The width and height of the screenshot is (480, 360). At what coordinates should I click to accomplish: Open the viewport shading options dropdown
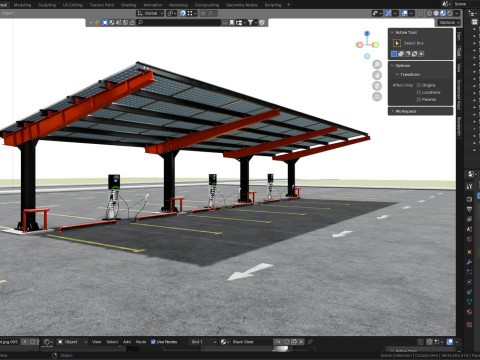coord(457,13)
